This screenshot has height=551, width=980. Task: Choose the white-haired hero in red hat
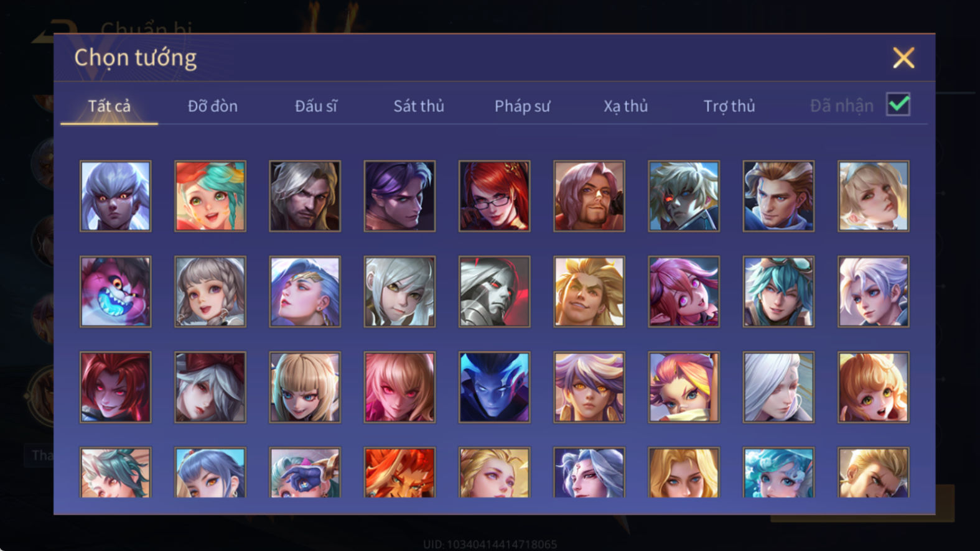pyautogui.click(x=210, y=387)
